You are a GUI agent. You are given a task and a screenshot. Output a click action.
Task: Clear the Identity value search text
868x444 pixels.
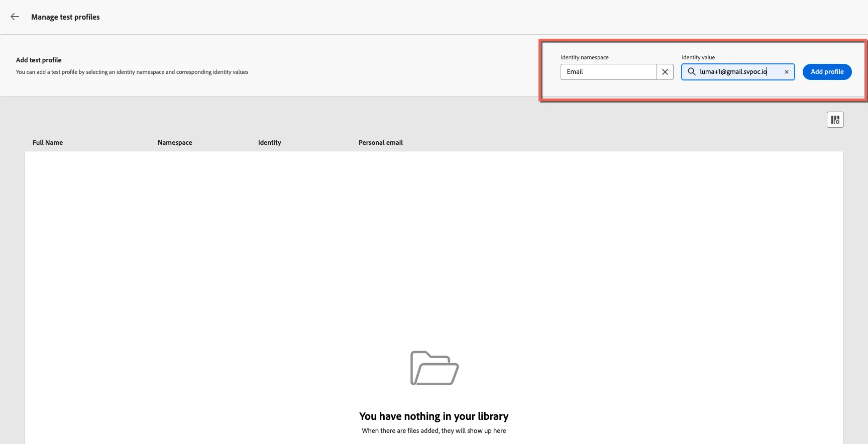click(787, 72)
